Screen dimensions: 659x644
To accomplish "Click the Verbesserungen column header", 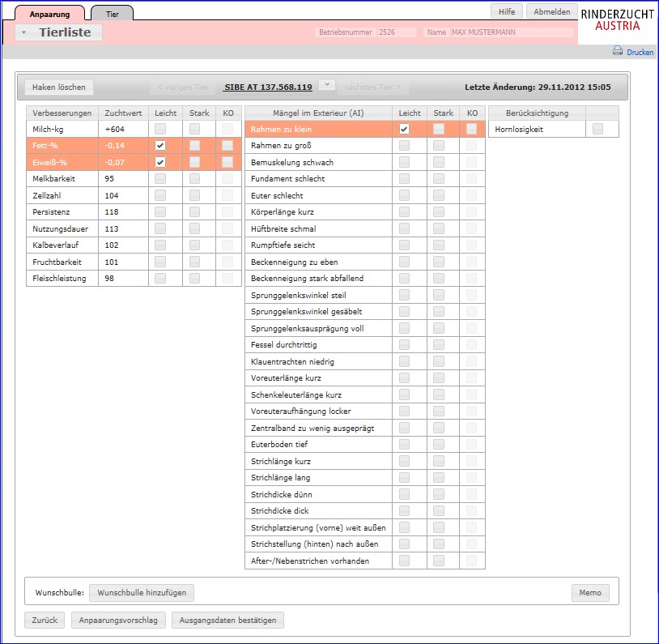I will (x=62, y=113).
